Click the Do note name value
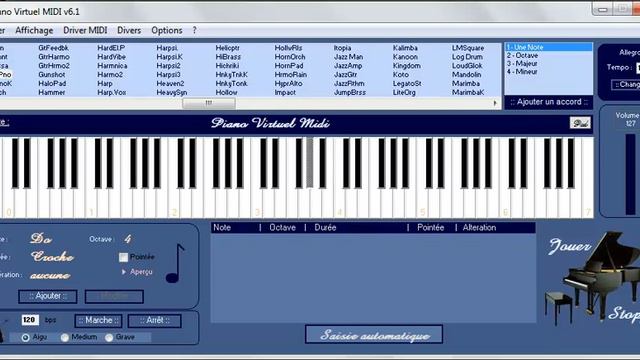 click(41, 239)
